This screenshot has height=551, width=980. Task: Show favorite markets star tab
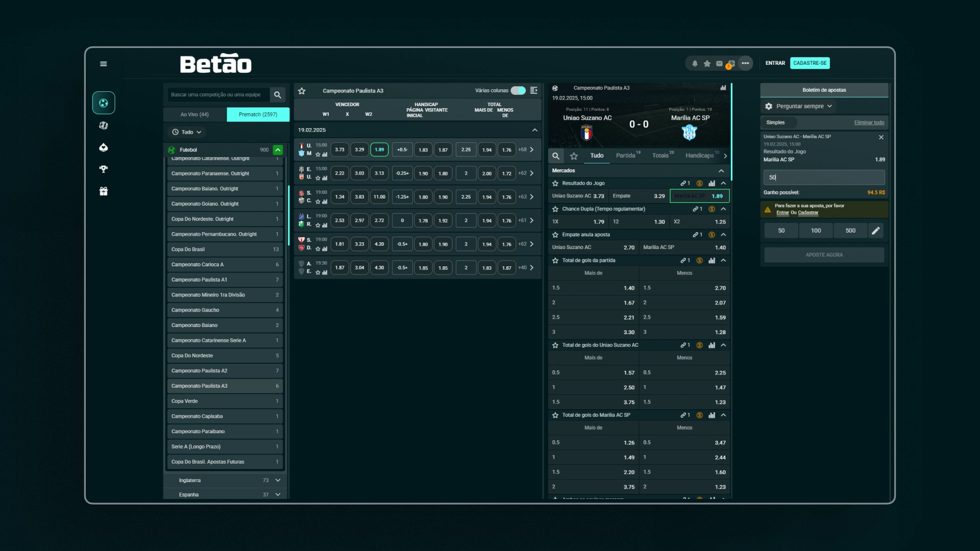coord(574,156)
